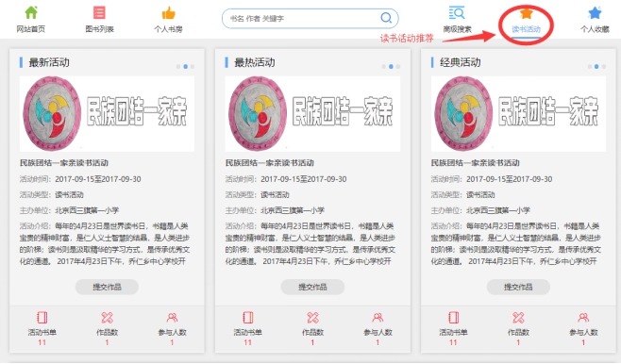Open 民族团结一家亲读书活动 title in 最热活动 card
Screen dimensions: 621x364
[270, 162]
